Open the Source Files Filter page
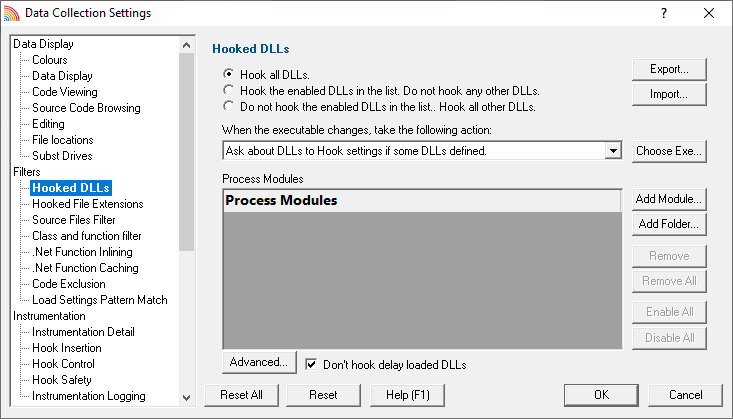Image resolution: width=733 pixels, height=419 pixels. (x=73, y=220)
